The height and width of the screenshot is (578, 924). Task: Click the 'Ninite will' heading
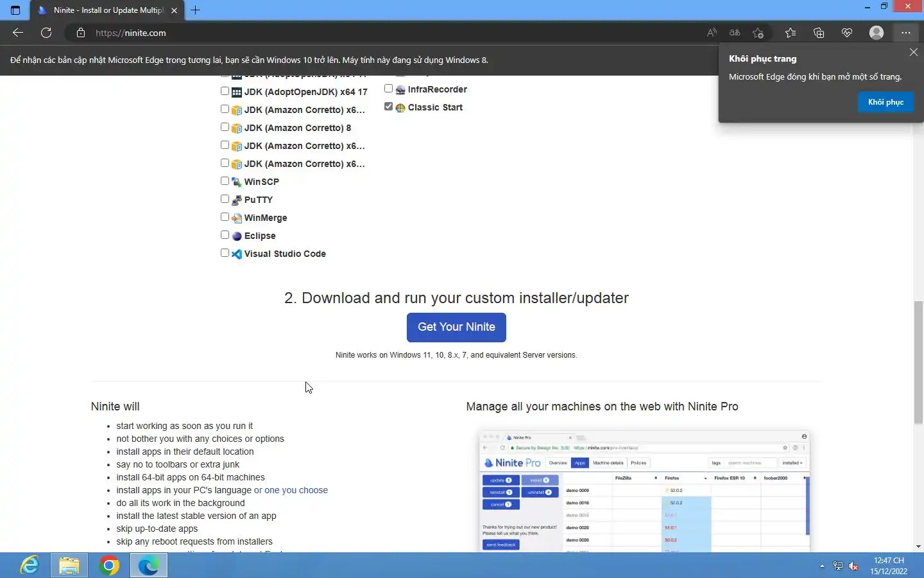pos(115,407)
